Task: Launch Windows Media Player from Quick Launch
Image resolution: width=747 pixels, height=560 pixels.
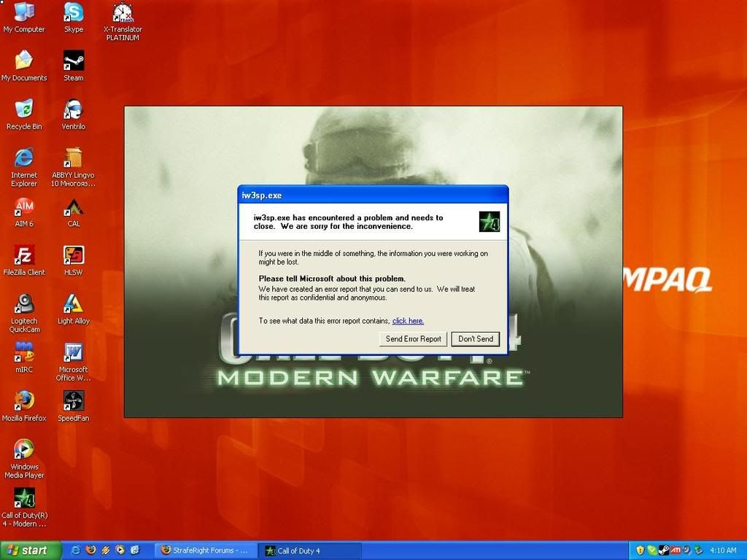Action: pyautogui.click(x=120, y=551)
